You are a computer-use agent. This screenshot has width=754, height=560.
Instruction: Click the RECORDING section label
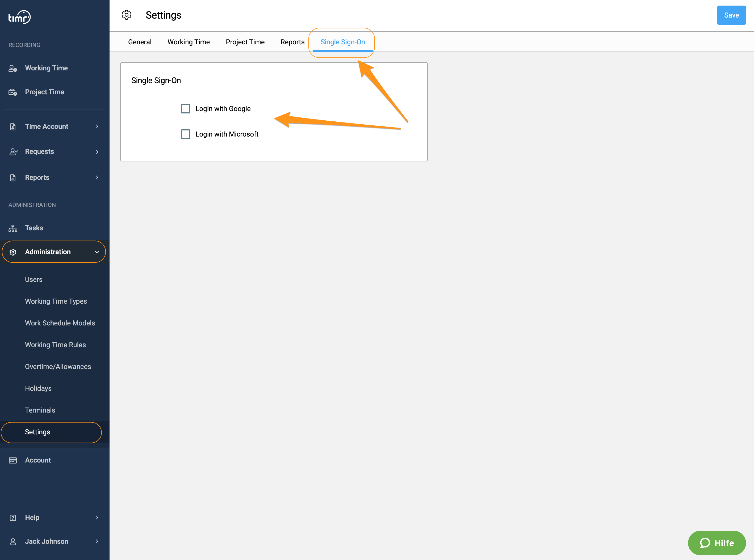pos(24,45)
